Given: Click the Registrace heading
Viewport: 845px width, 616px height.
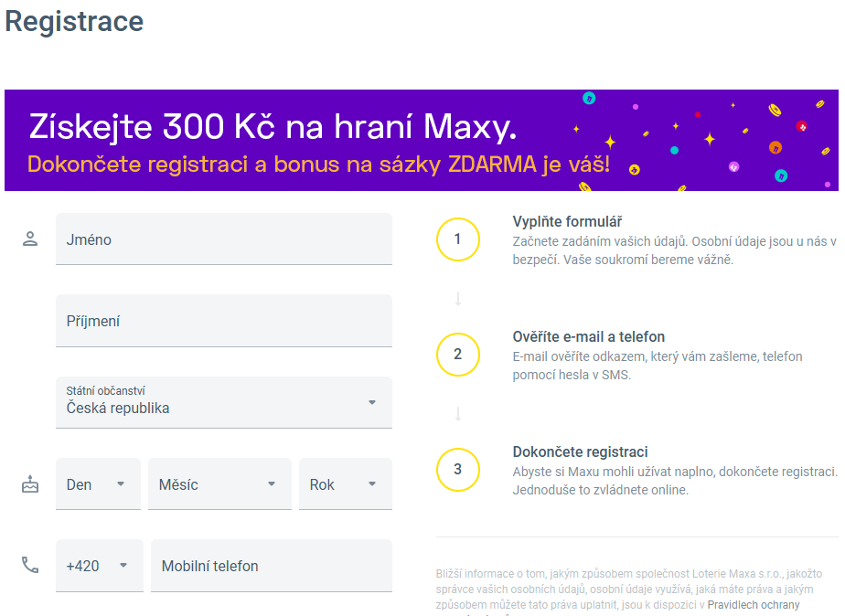Looking at the screenshot, I should [x=74, y=22].
